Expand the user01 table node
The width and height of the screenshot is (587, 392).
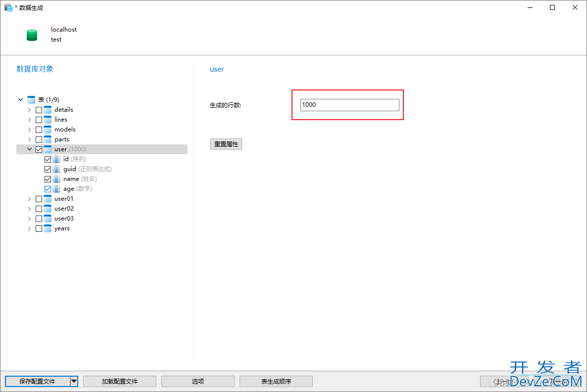pyautogui.click(x=30, y=199)
